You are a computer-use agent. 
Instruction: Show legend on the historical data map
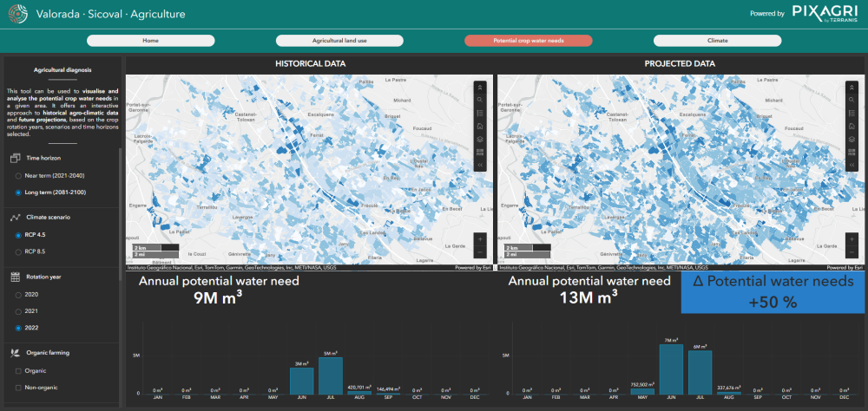(479, 113)
